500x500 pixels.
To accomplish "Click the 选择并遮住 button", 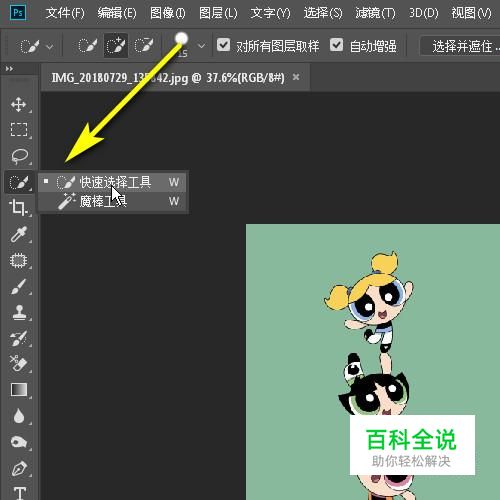I will pos(460,46).
